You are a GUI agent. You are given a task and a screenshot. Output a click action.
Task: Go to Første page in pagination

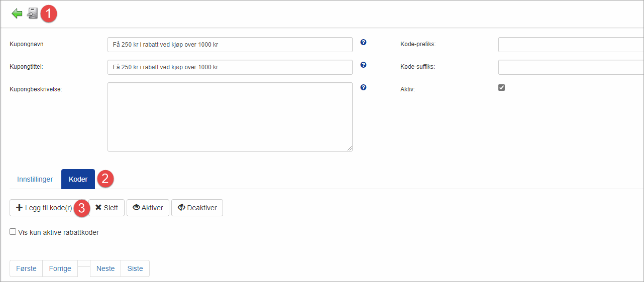tap(26, 268)
